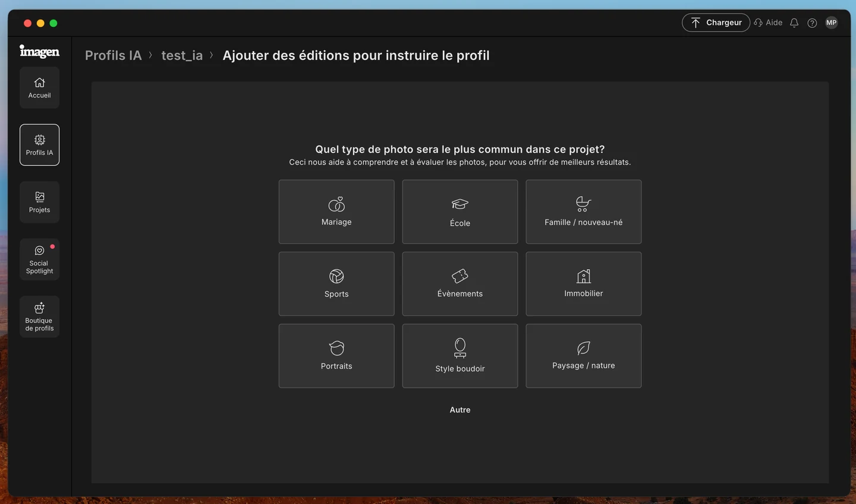This screenshot has width=856, height=504.
Task: Select the Famille / nouveau-né card
Action: 584,212
